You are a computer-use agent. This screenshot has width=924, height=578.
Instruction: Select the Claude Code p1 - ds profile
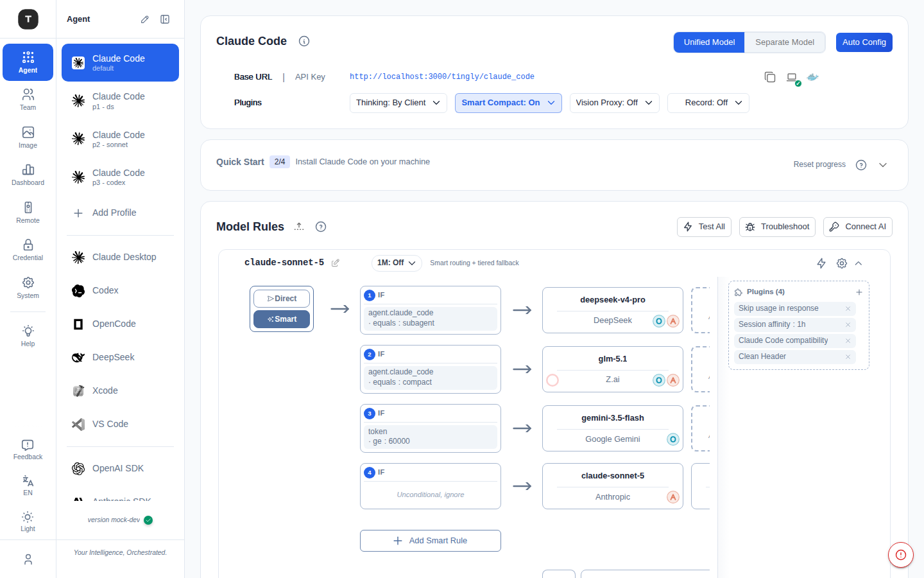pyautogui.click(x=120, y=101)
